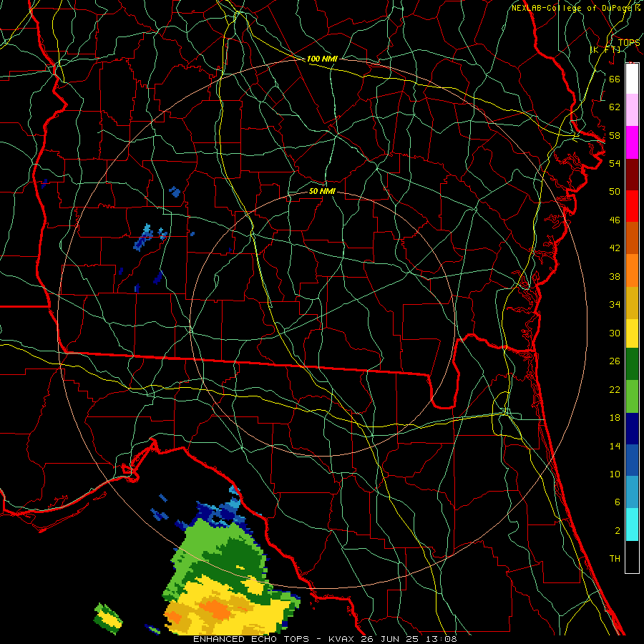The image size is (644, 644).
Task: Click the magenta legend swatch
Action: click(632, 142)
